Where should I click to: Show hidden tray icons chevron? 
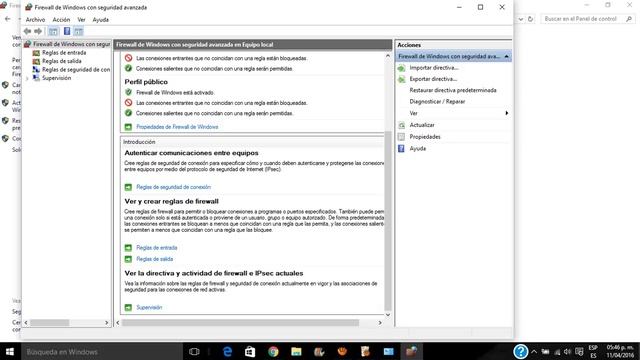534,351
